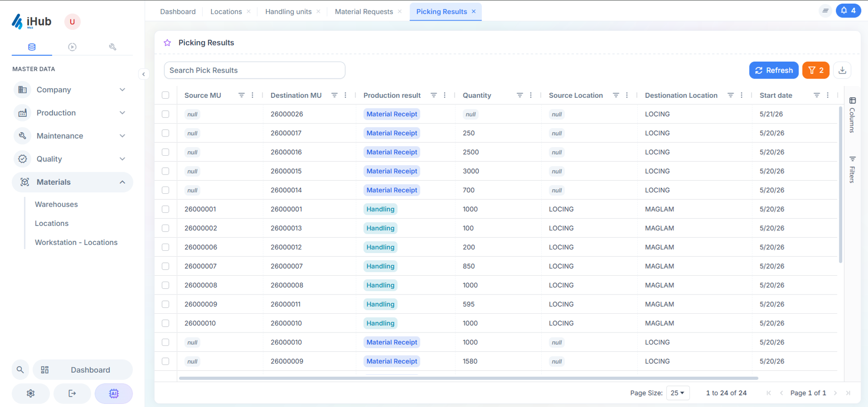This screenshot has width=868, height=407.
Task: Open Workstation - Locations
Action: pyautogui.click(x=76, y=242)
